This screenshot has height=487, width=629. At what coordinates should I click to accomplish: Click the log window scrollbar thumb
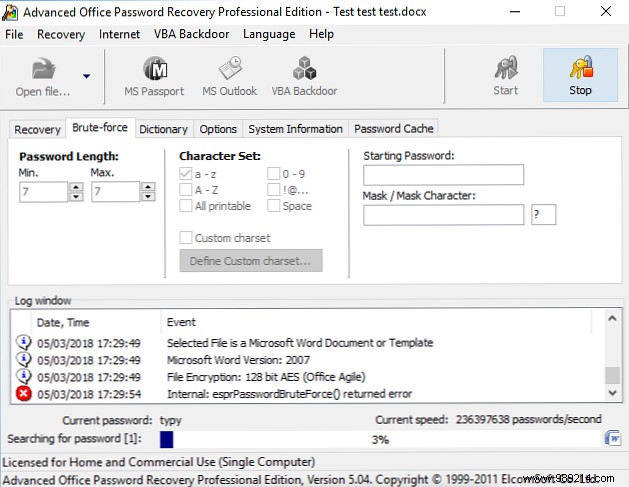pyautogui.click(x=612, y=376)
